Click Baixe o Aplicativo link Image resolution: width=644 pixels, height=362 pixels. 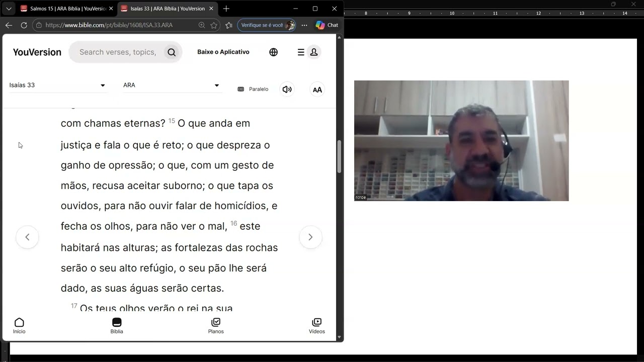coord(223,52)
